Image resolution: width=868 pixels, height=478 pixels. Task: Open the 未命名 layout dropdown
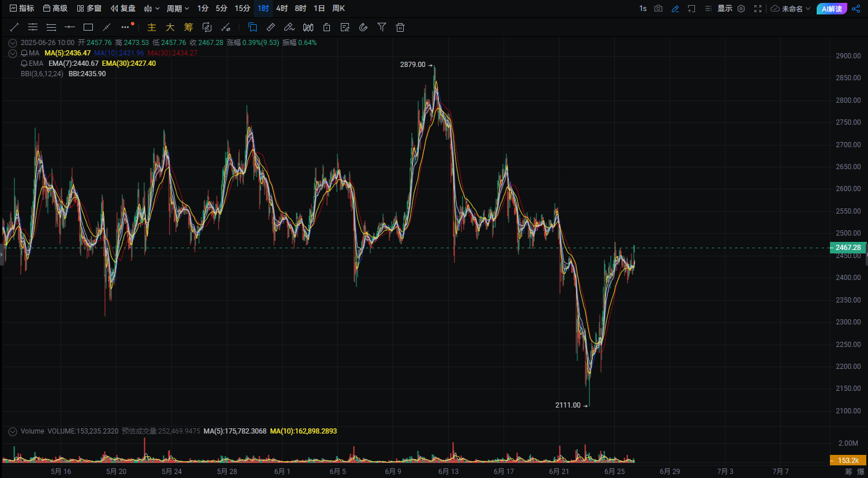coord(791,9)
